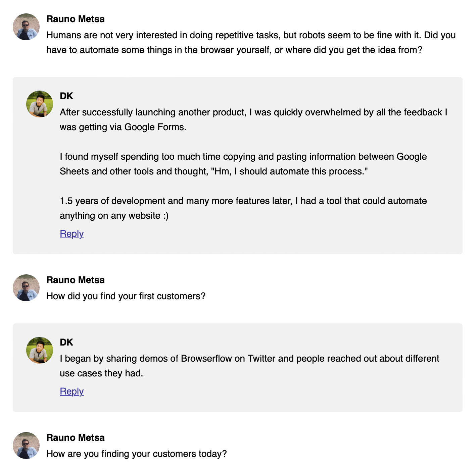Image resolution: width=476 pixels, height=473 pixels.
Task: Click the DK name above Browserflow demos comment
Action: [x=66, y=343]
